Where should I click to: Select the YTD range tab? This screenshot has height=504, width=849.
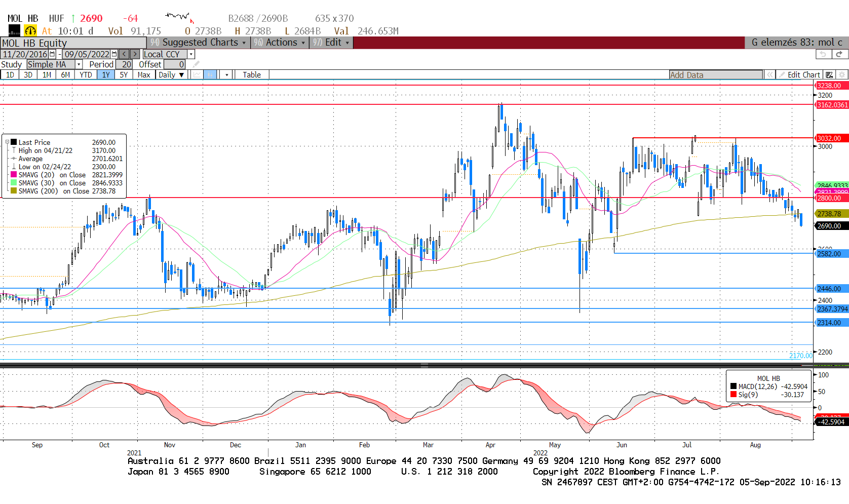pos(86,74)
